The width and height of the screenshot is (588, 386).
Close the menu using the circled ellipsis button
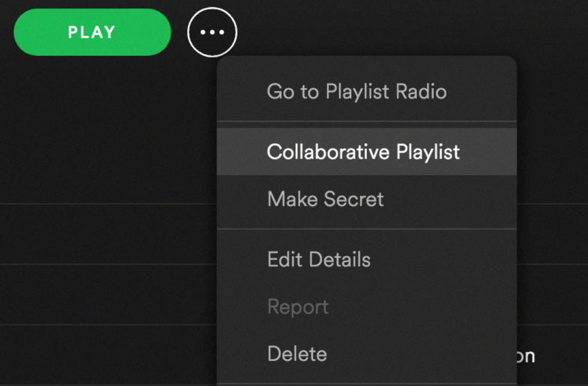[212, 32]
